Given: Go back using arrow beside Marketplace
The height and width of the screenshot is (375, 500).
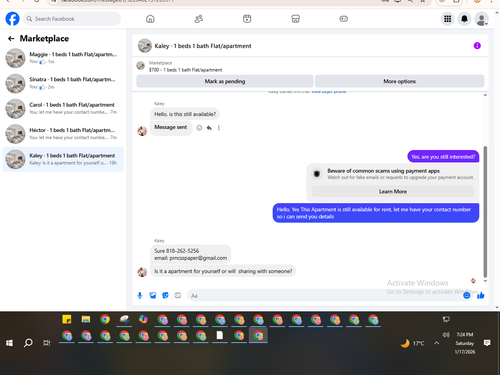Looking at the screenshot, I should pyautogui.click(x=11, y=39).
